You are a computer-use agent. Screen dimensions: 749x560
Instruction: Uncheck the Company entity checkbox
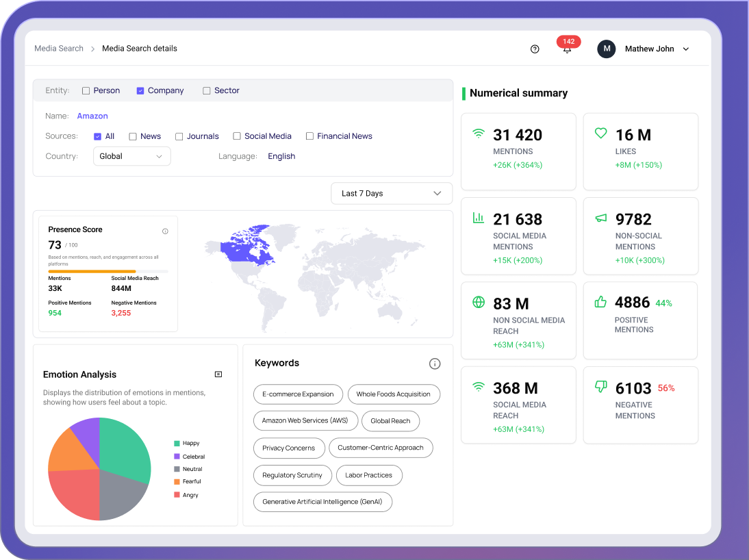click(140, 91)
